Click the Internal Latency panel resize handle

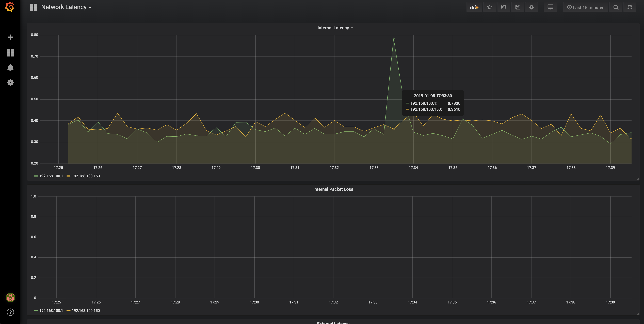click(x=638, y=179)
